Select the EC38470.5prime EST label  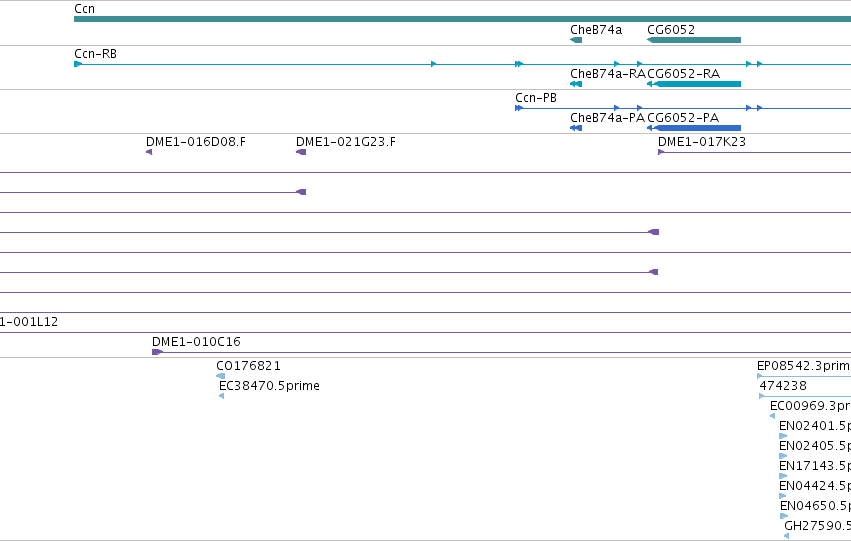coord(269,386)
